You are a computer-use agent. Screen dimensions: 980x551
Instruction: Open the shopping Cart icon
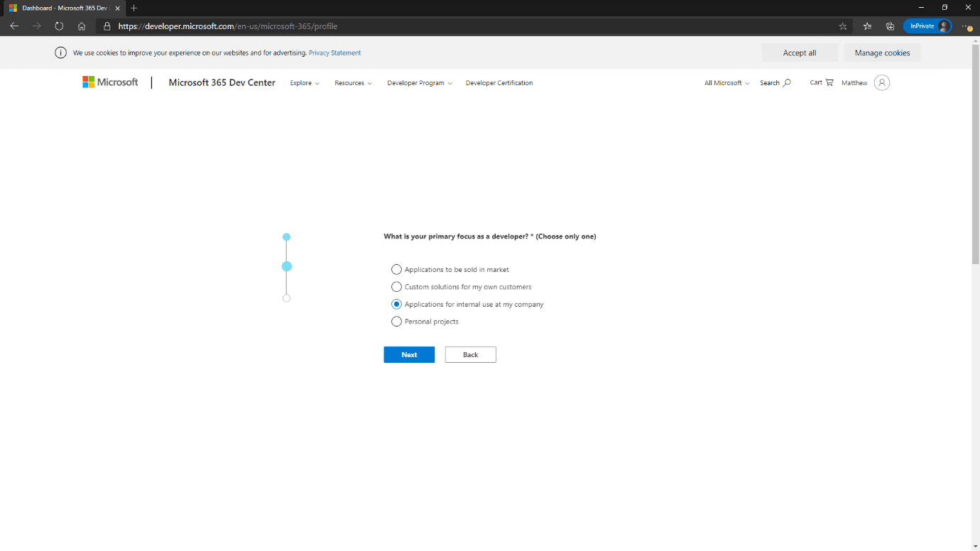coord(829,82)
